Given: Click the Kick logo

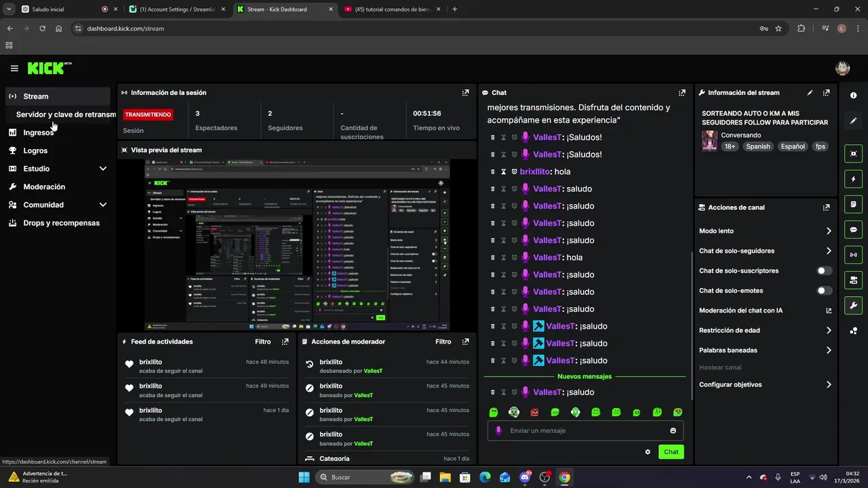Looking at the screenshot, I should 50,68.
